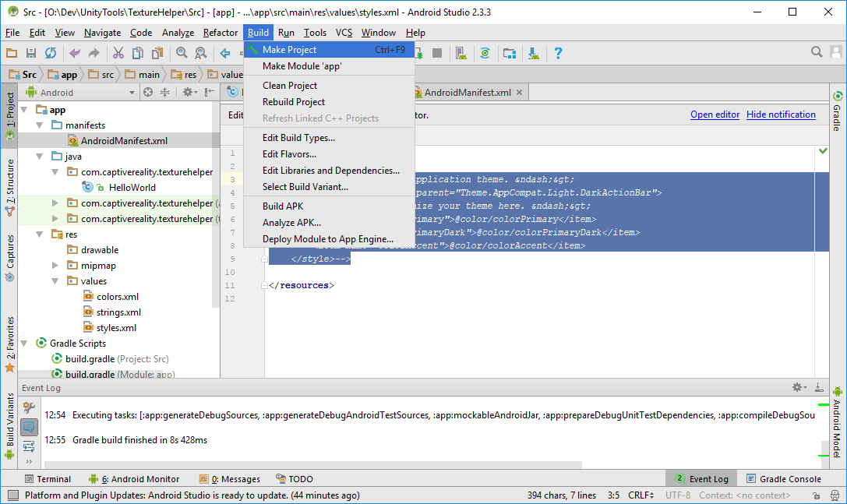Click the Help question mark icon
Screen dimensions: 847x504
pyautogui.click(x=558, y=53)
